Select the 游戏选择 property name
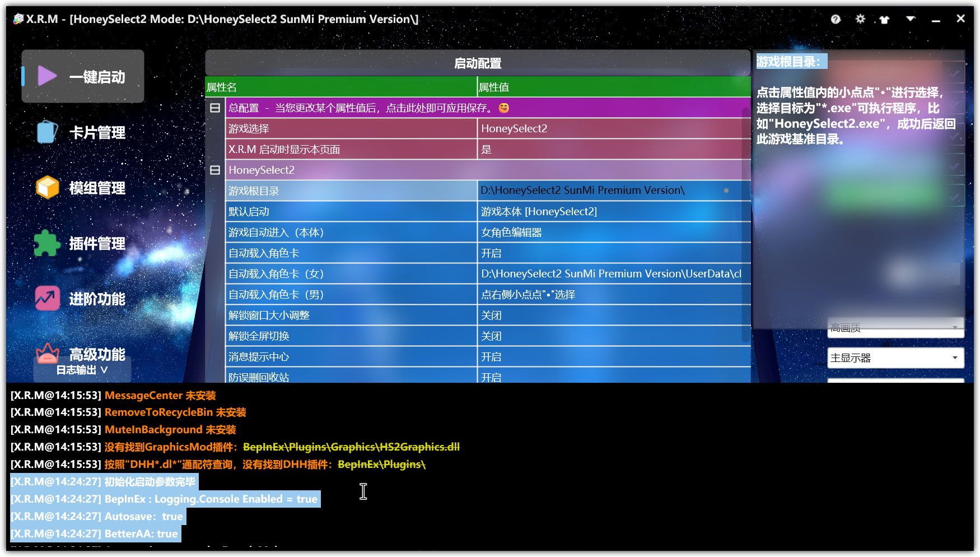The width and height of the screenshot is (980, 557). 352,128
